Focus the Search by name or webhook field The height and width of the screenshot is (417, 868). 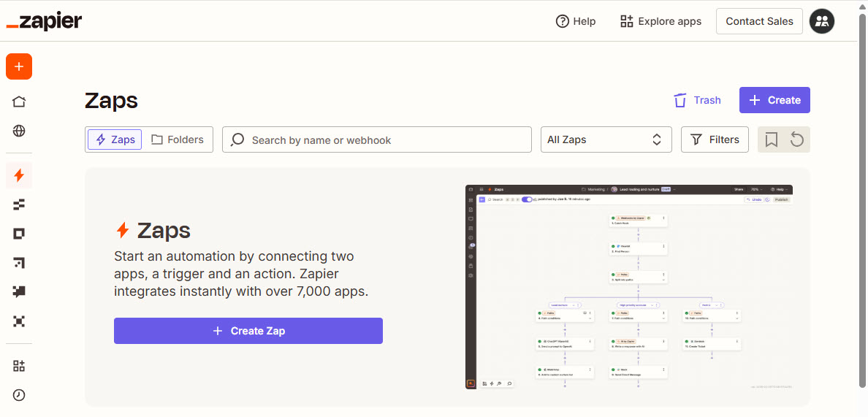pyautogui.click(x=377, y=139)
